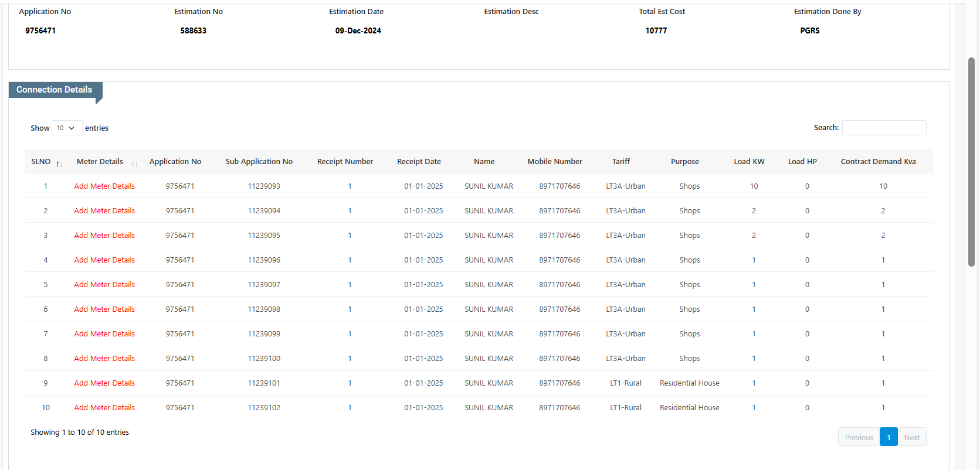Select page 1 in pagination
980x470 pixels.
[889, 437]
